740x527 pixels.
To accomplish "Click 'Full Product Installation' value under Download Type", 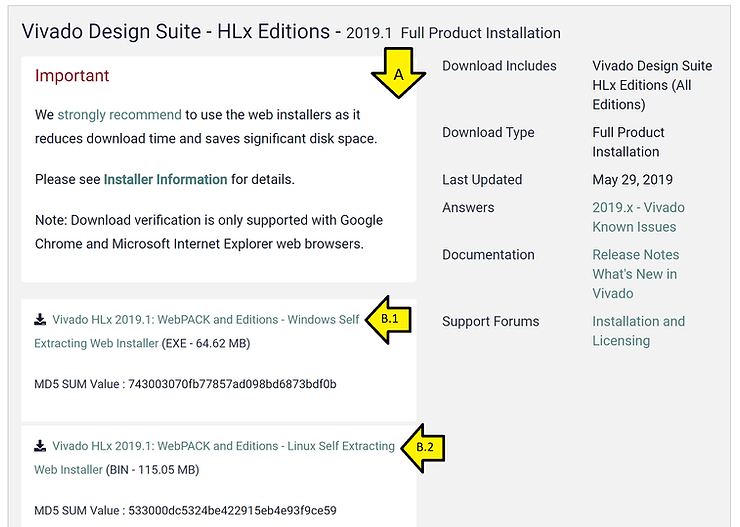I will point(628,142).
